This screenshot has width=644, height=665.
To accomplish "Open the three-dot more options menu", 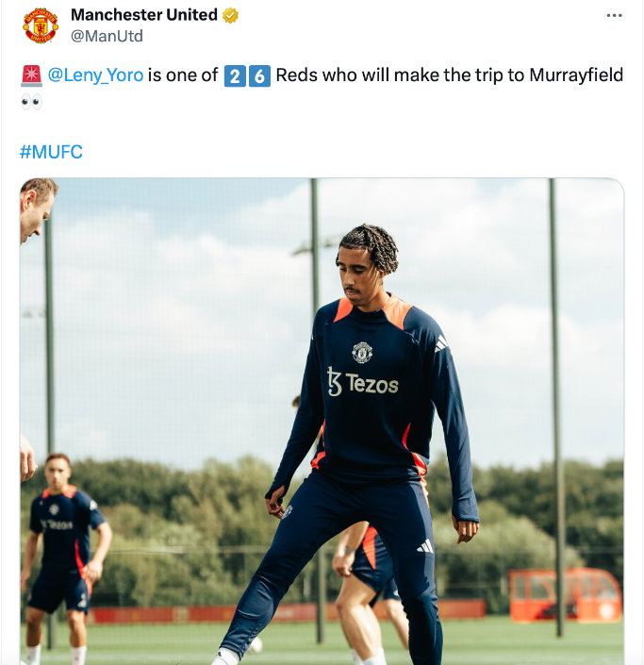I will point(614,15).
